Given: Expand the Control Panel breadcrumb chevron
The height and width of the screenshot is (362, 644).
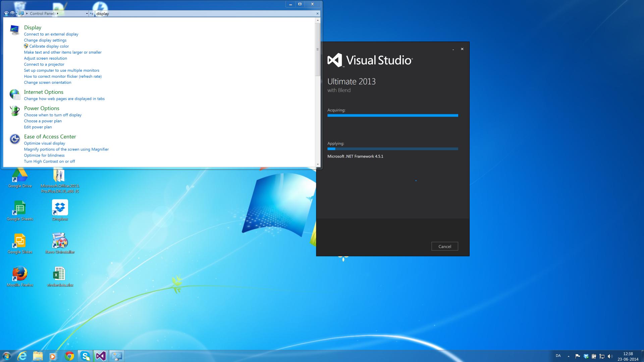Looking at the screenshot, I should click(57, 13).
